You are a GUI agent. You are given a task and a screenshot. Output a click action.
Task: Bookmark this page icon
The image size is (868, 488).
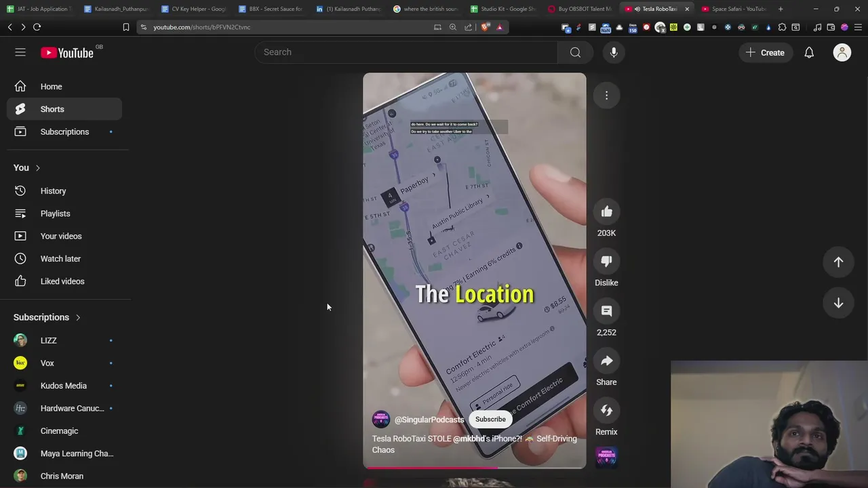(x=125, y=27)
